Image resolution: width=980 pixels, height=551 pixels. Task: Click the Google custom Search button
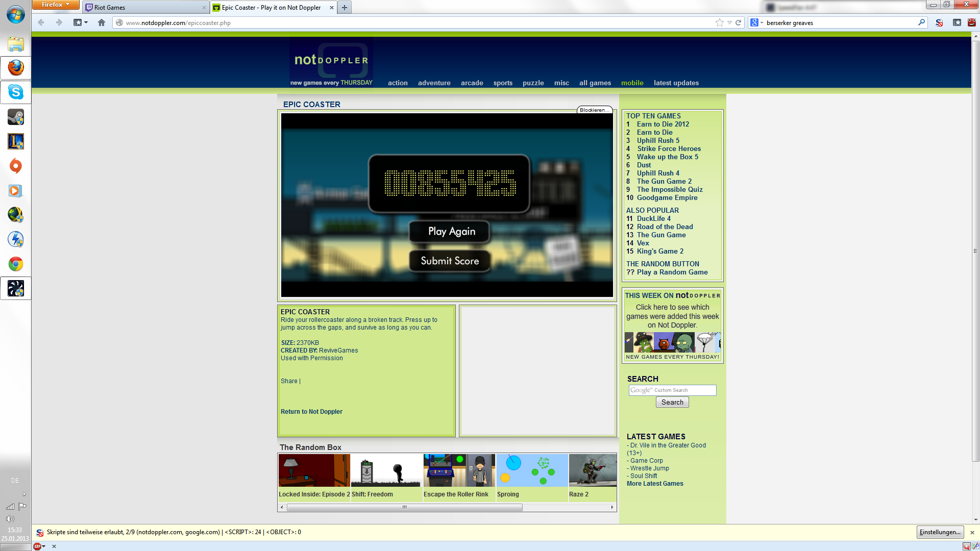(x=672, y=402)
